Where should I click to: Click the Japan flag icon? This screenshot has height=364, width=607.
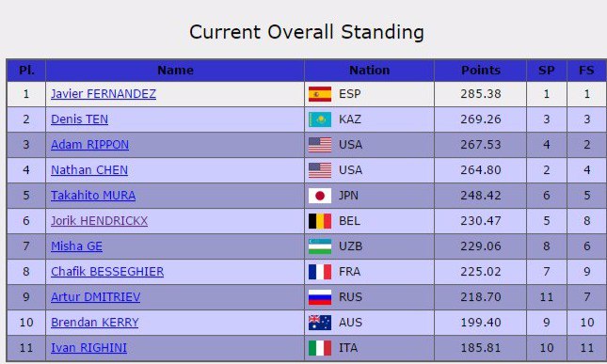pyautogui.click(x=320, y=196)
